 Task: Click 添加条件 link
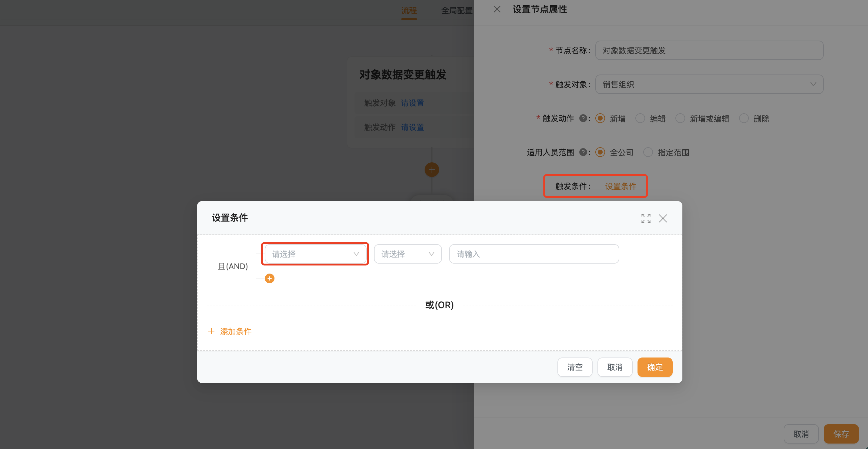point(236,331)
